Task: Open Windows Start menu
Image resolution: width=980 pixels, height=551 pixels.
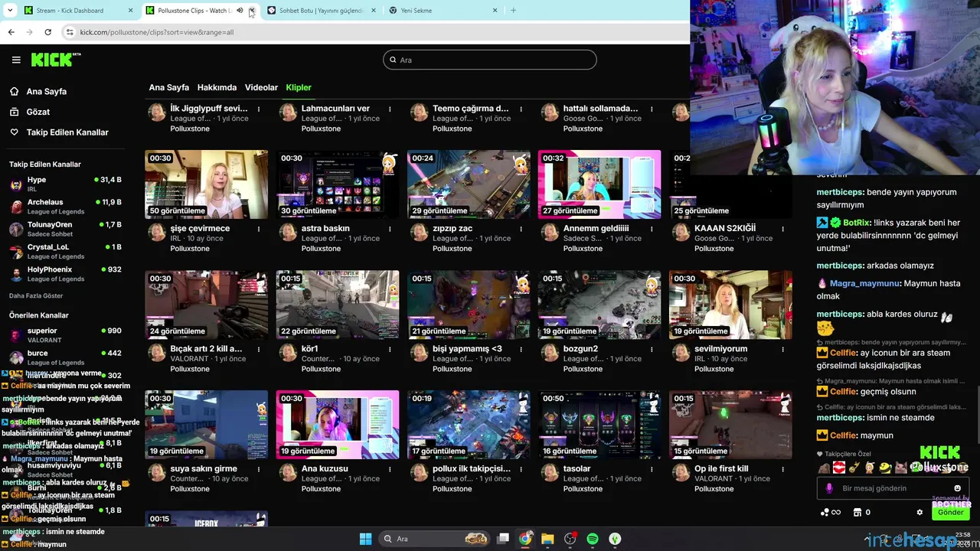Action: point(365,539)
